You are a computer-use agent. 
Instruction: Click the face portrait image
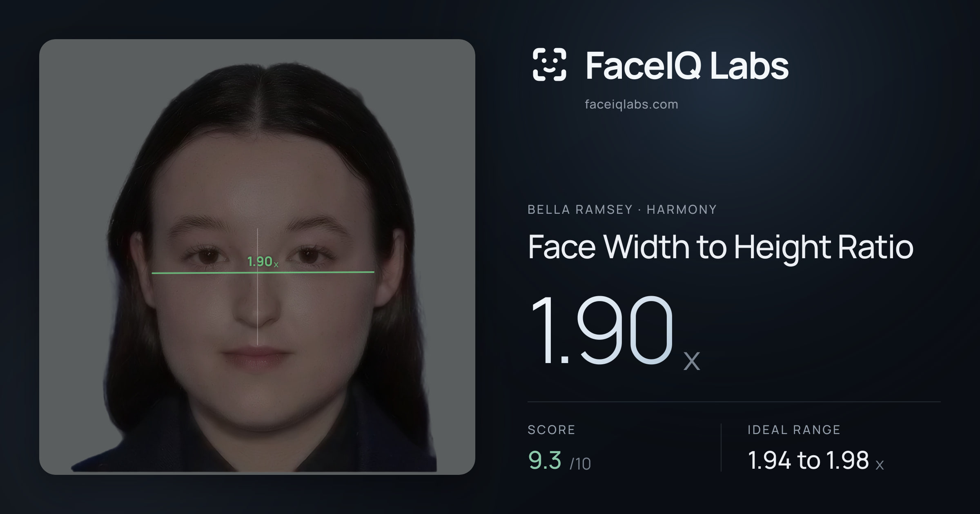click(257, 257)
